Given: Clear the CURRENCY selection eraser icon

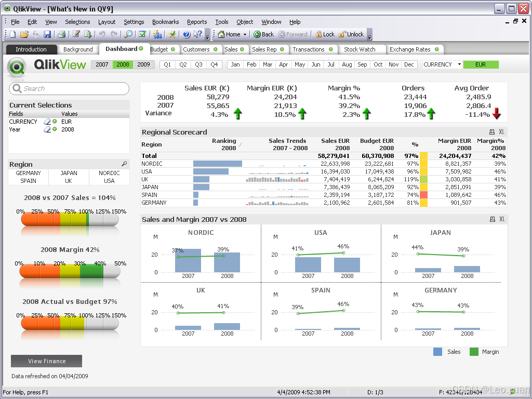Looking at the screenshot, I should coord(47,122).
